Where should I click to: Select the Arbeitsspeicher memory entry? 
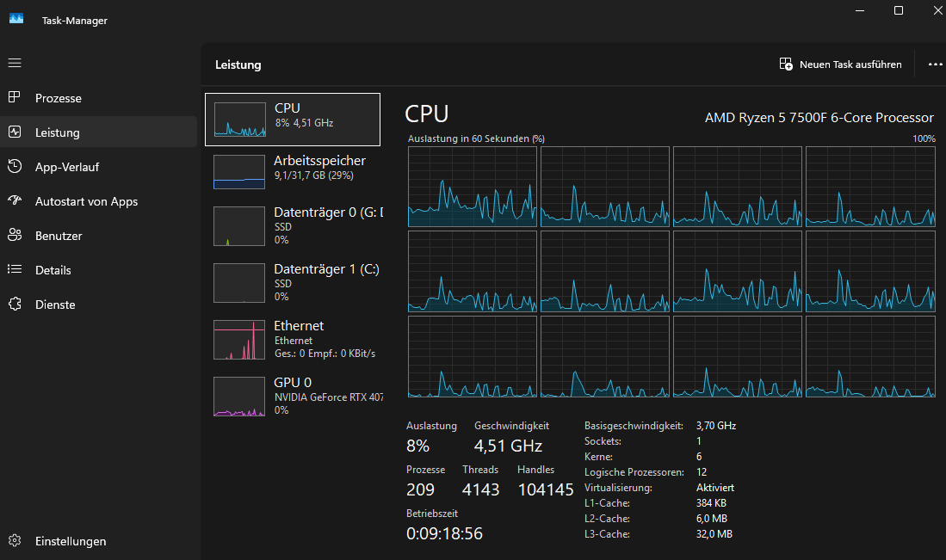coord(293,171)
